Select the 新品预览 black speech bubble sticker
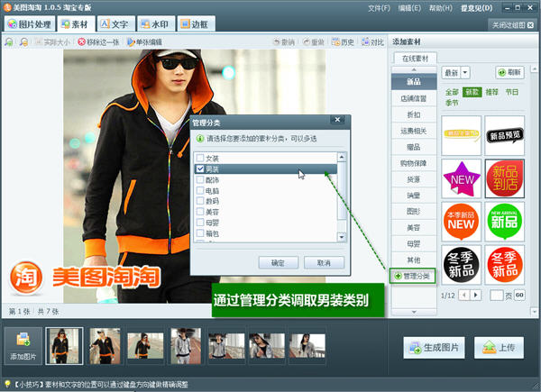The image size is (541, 392). [505, 135]
